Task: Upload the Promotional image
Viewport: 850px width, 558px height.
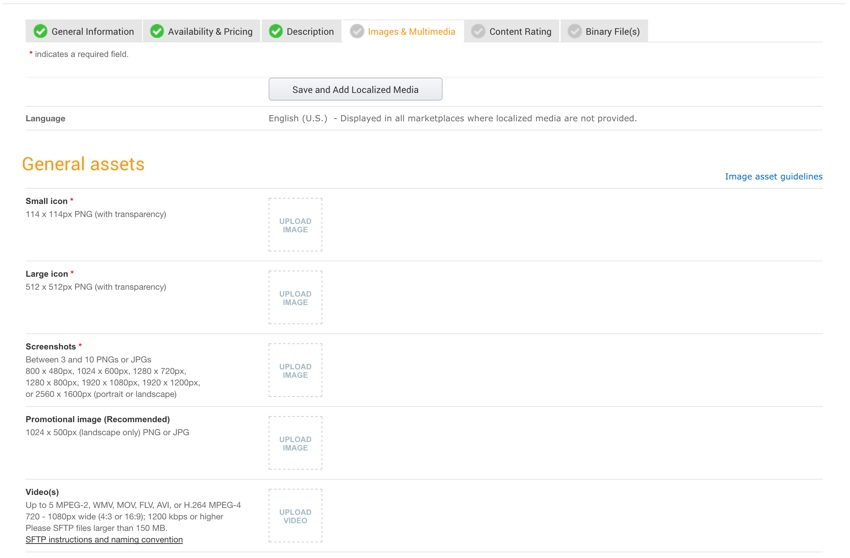Action: click(295, 443)
